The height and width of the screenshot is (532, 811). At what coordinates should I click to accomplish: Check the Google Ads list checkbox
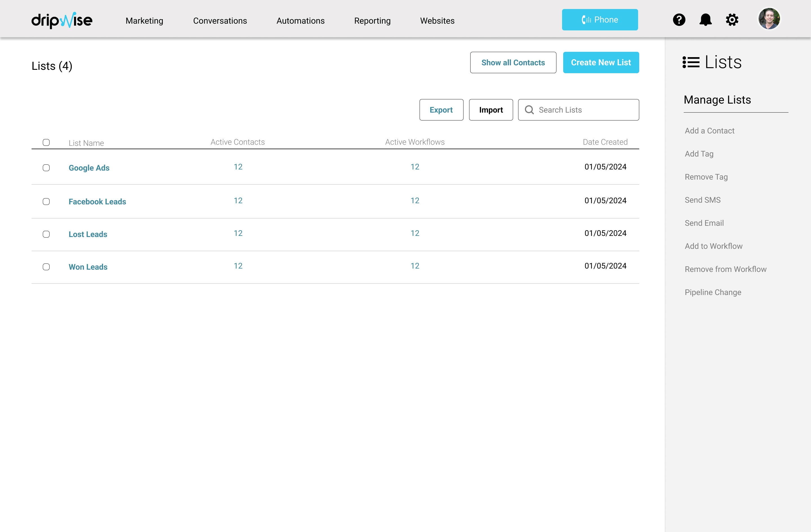coord(46,167)
